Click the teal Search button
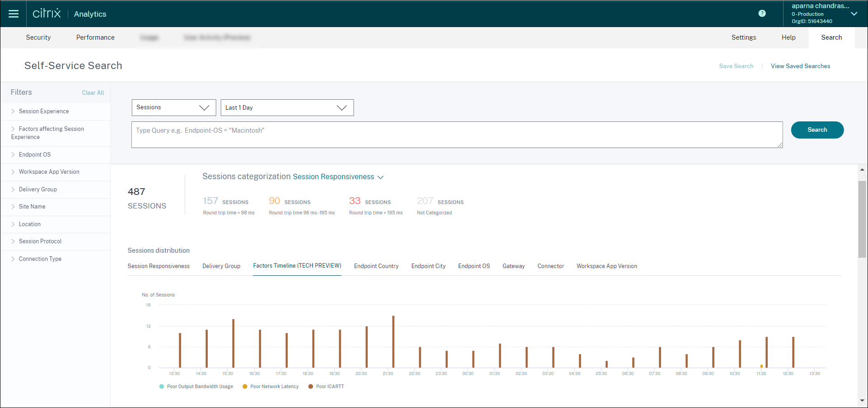Viewport: 868px width, 408px height. [x=817, y=130]
